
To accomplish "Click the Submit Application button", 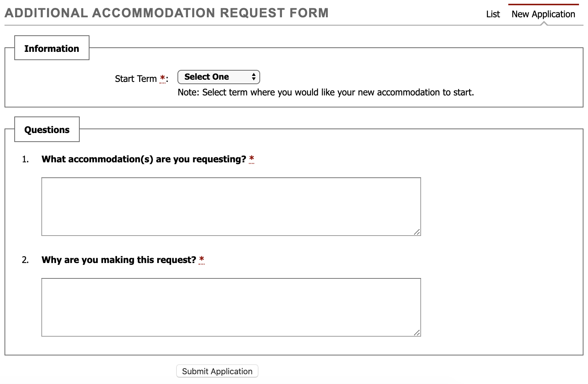I will coord(217,371).
